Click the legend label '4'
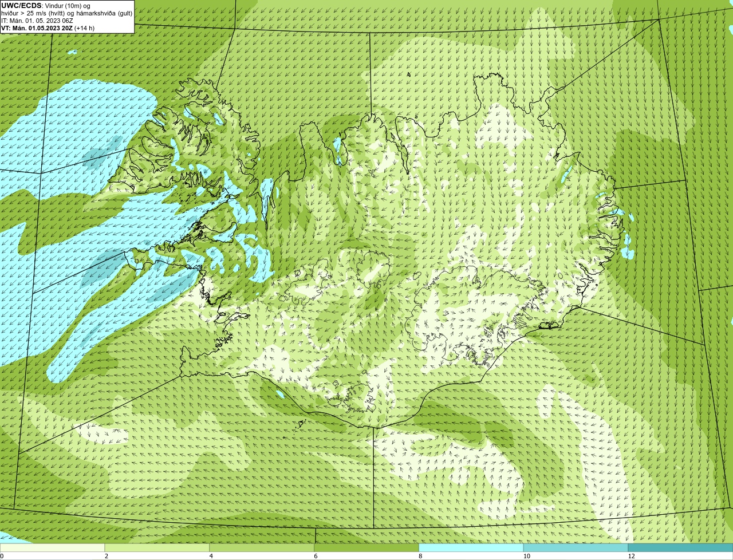 pos(211,556)
